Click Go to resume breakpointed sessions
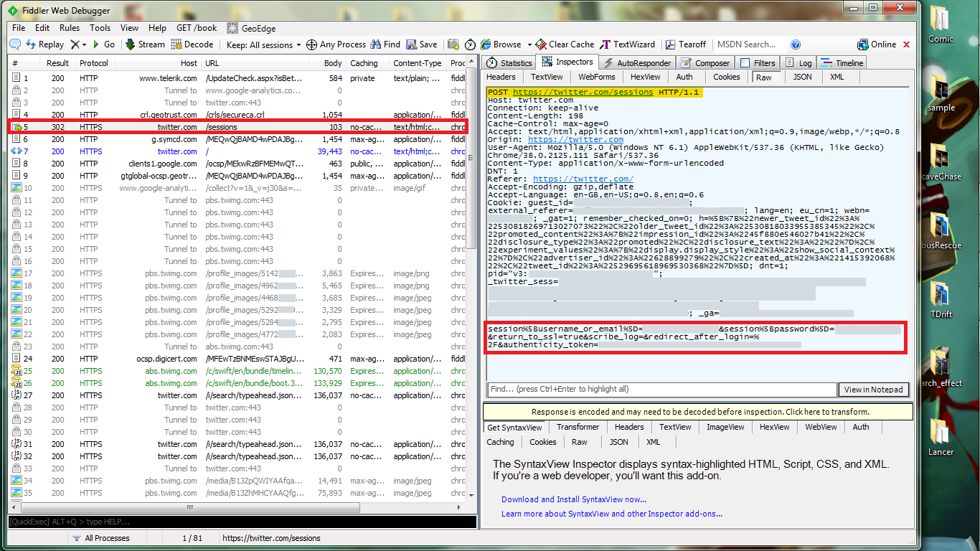Screen dimensions: 980x551 104,44
